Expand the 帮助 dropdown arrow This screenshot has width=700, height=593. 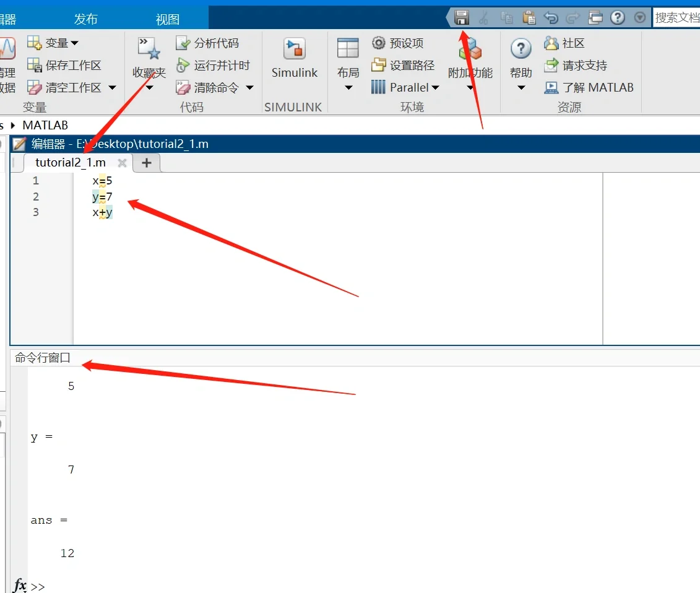point(521,87)
